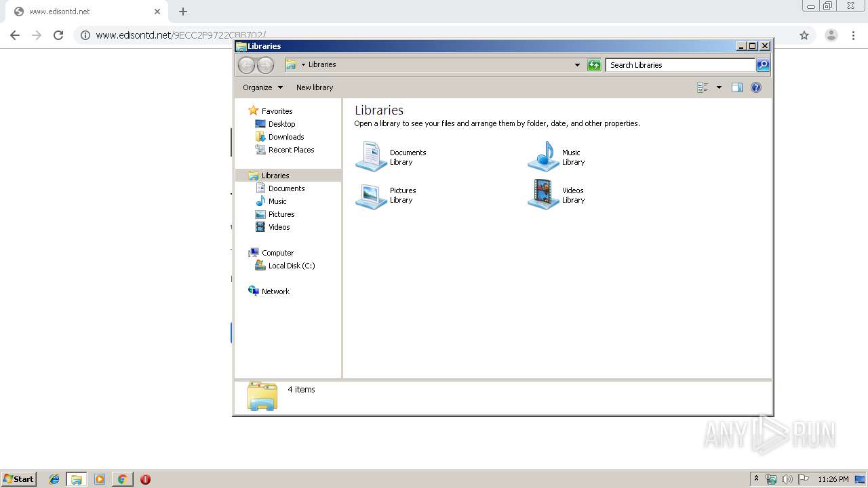868x488 pixels.
Task: Show the preview pane
Action: [737, 87]
